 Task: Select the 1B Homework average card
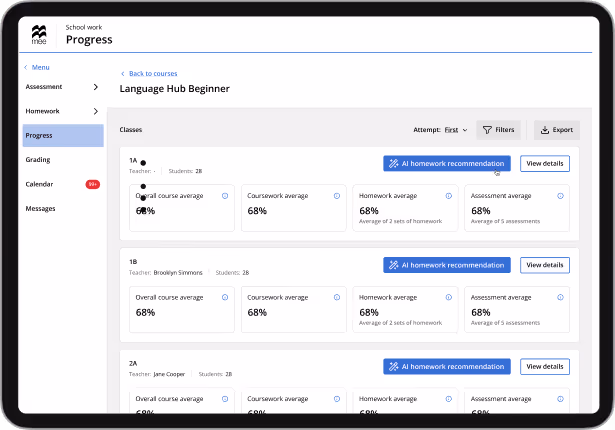coord(405,310)
